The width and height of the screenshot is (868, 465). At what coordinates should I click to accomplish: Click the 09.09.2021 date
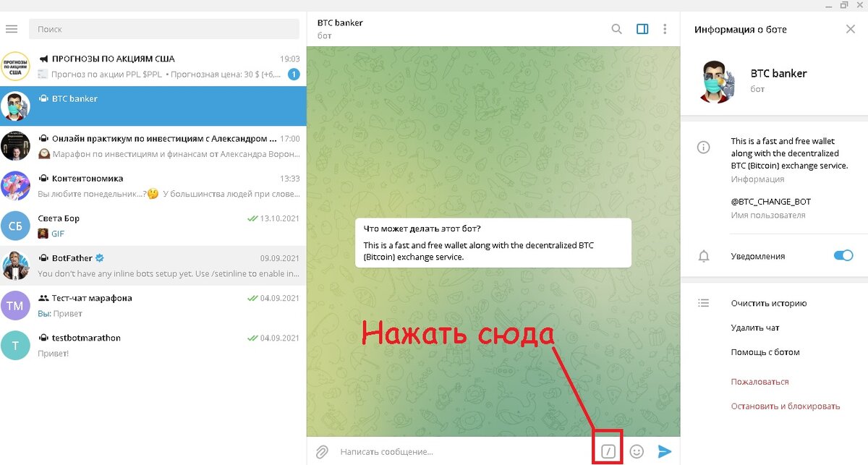[x=281, y=258]
